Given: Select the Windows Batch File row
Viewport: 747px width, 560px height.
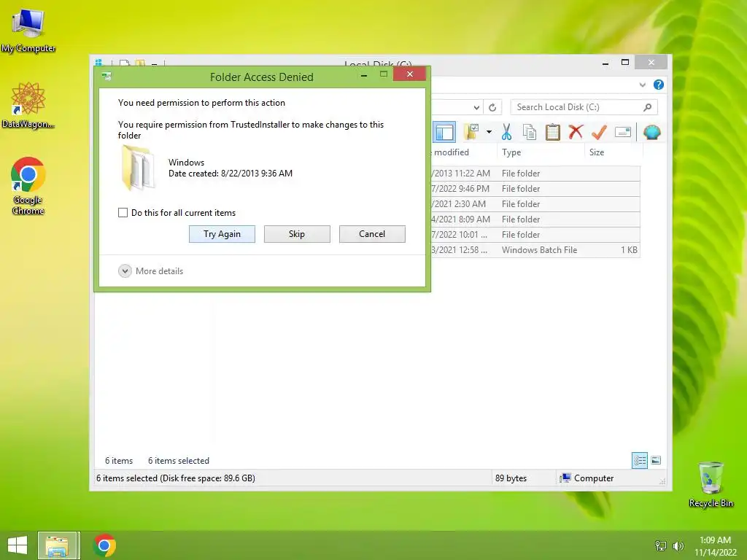Looking at the screenshot, I should coord(535,250).
